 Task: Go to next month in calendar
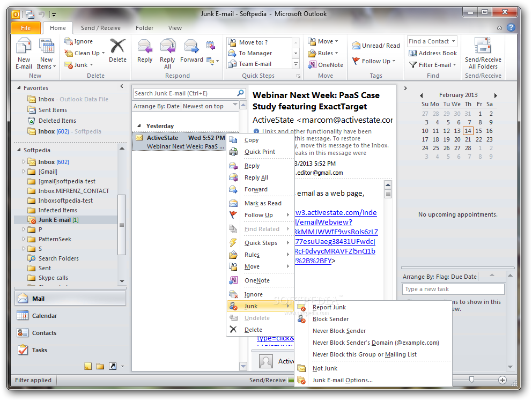496,95
